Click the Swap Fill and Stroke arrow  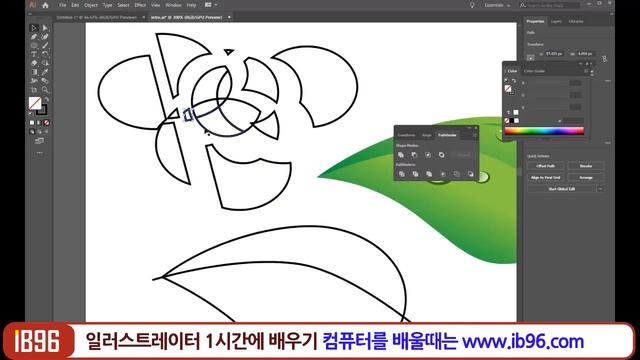coord(47,100)
